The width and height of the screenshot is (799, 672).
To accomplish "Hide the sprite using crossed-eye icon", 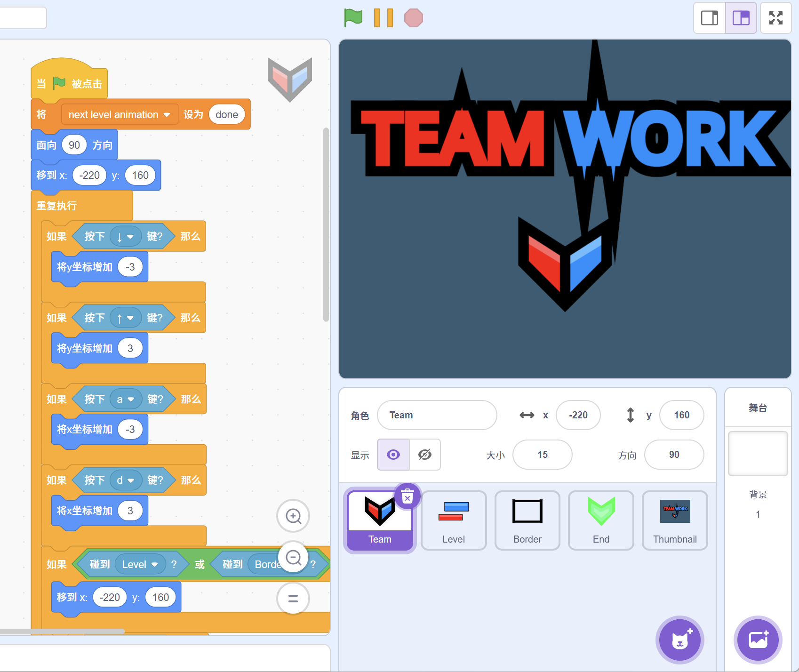I will click(424, 455).
